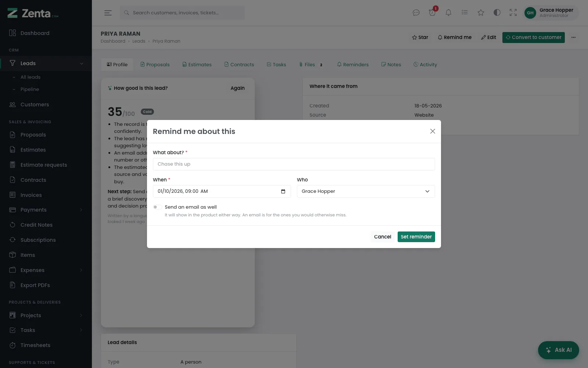Image resolution: width=588 pixels, height=368 pixels.
Task: Open the calendar picker in When field
Action: 283,191
